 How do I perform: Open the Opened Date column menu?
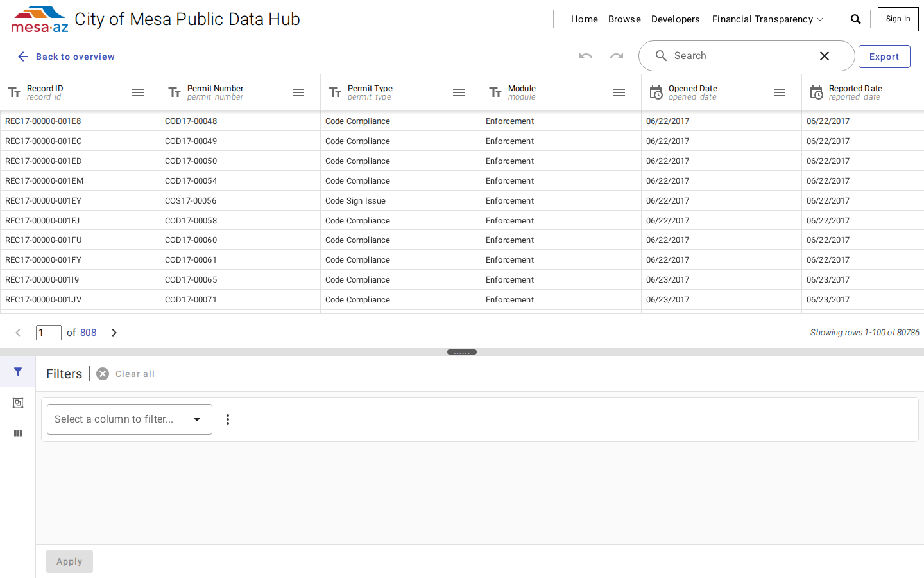tap(780, 92)
